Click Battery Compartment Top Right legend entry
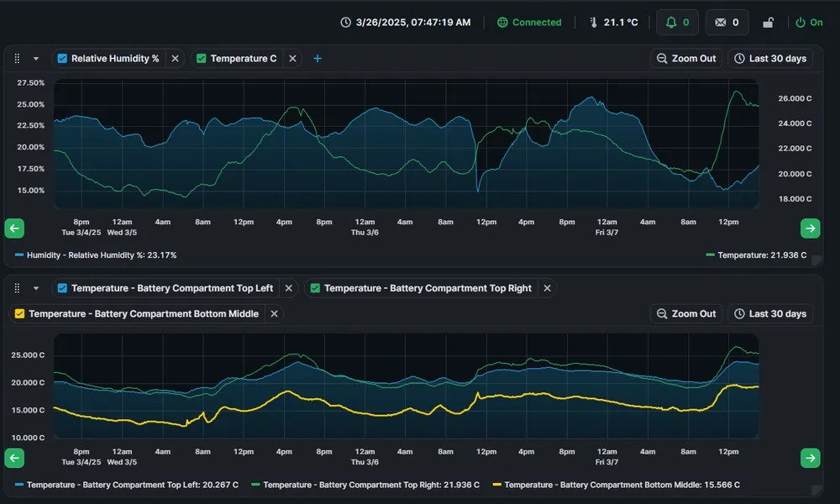This screenshot has width=840, height=504. click(365, 485)
